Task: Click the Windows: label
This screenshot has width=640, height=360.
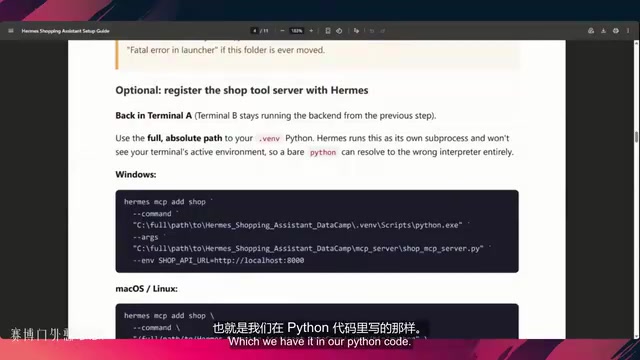Action: (x=136, y=174)
